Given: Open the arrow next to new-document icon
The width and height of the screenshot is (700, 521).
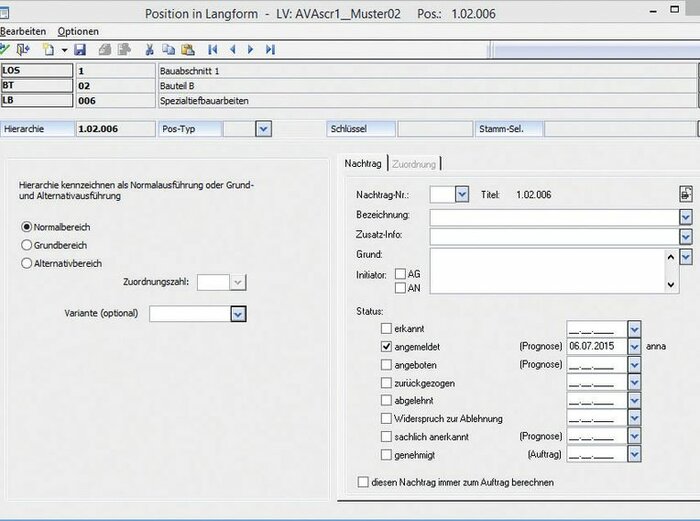Looking at the screenshot, I should point(65,50).
